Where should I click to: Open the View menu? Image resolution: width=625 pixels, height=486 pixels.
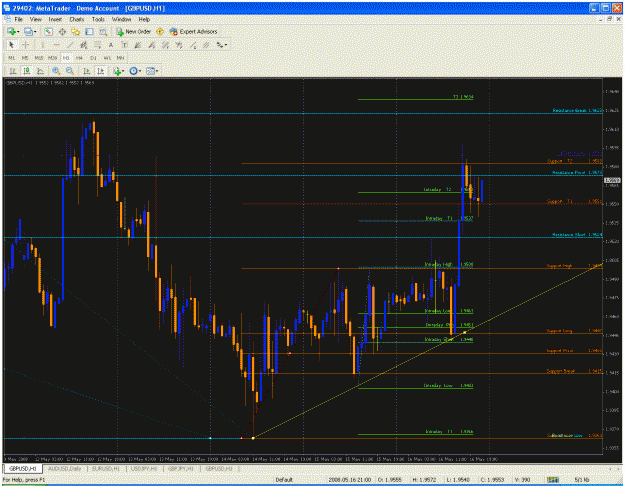click(x=35, y=19)
